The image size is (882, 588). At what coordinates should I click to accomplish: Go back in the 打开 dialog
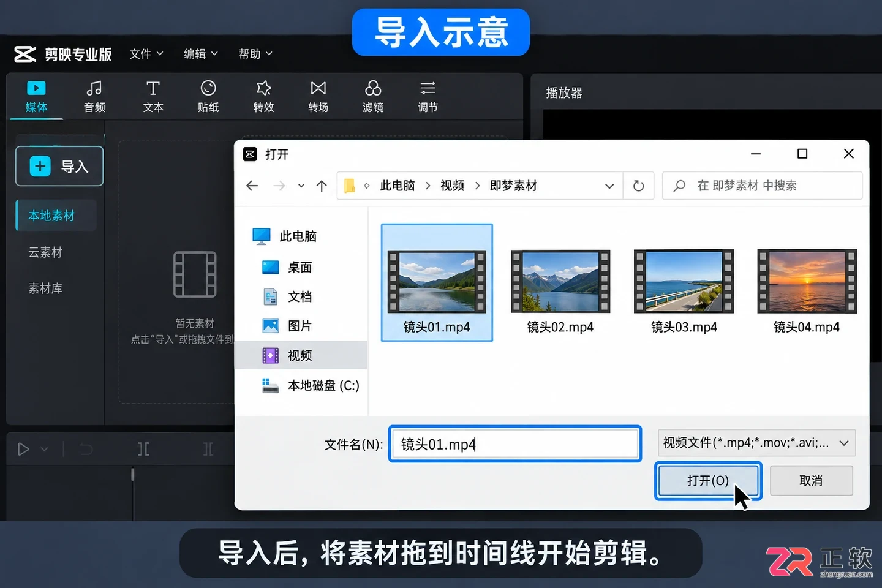(x=252, y=186)
